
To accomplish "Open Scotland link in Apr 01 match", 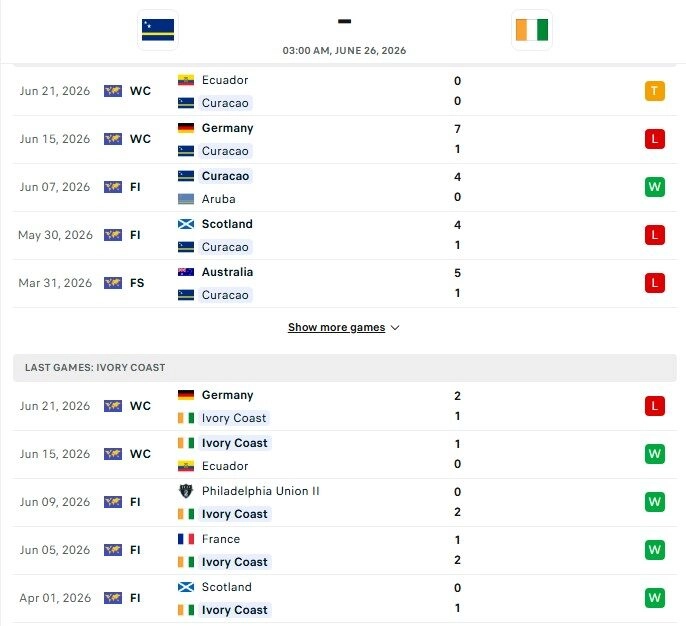I will [227, 587].
